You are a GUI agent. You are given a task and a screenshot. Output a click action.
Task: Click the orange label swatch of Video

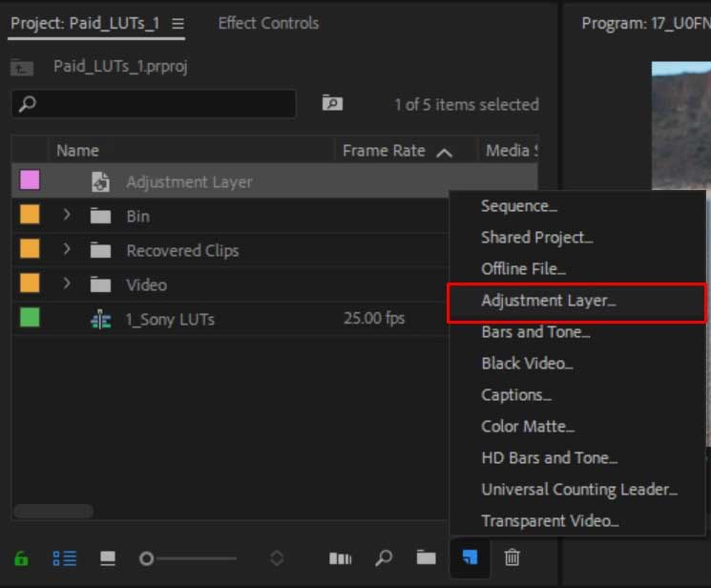[30, 283]
